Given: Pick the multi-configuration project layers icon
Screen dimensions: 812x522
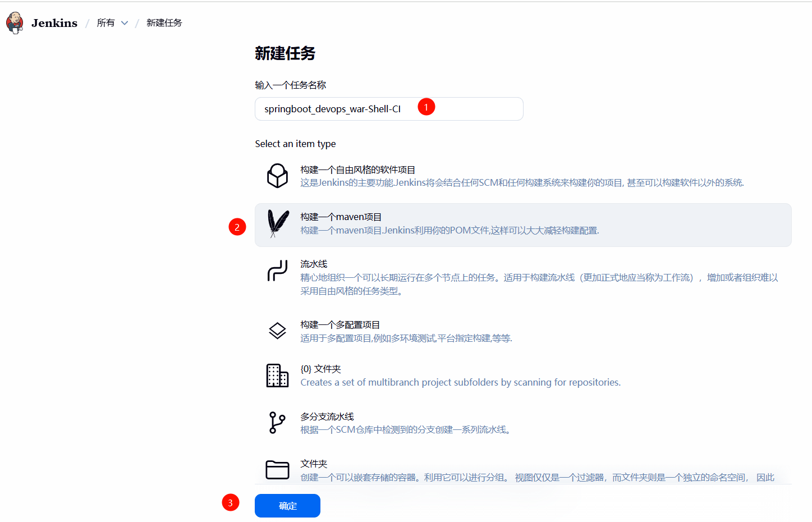Looking at the screenshot, I should [277, 331].
